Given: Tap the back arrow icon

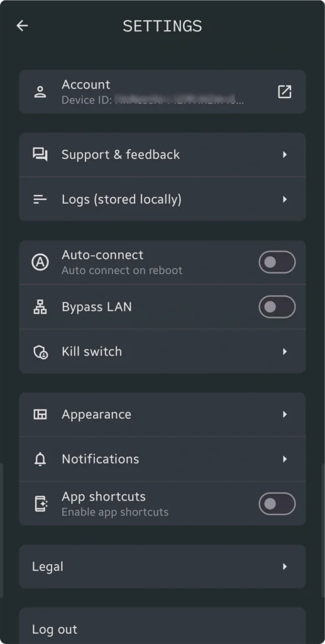Looking at the screenshot, I should 22,25.
